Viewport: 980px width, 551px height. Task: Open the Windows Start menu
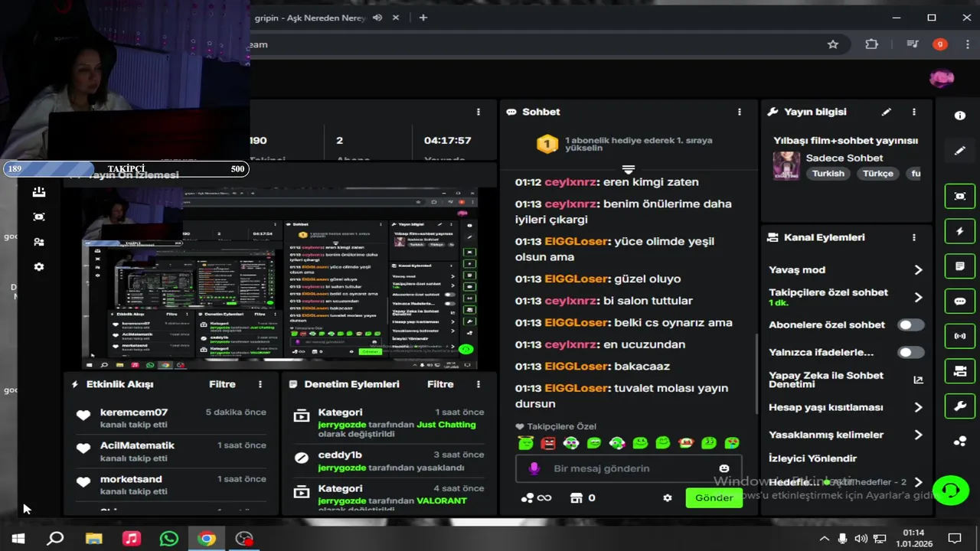pyautogui.click(x=18, y=538)
